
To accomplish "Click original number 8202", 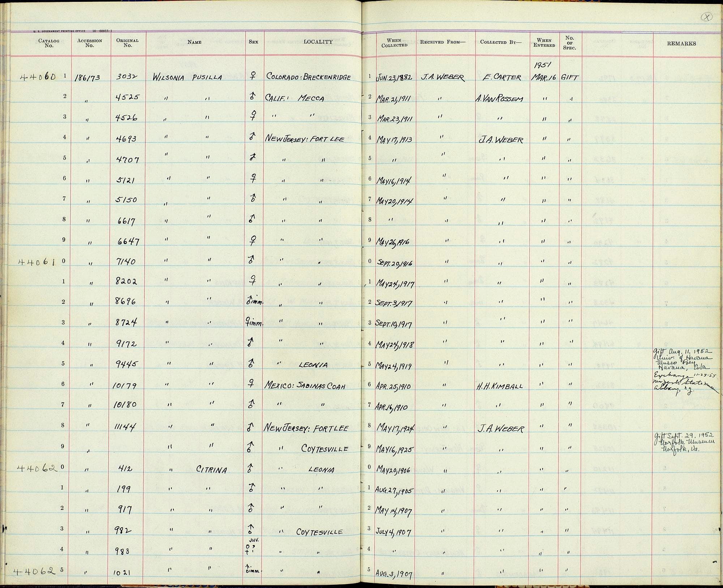I will [x=127, y=281].
